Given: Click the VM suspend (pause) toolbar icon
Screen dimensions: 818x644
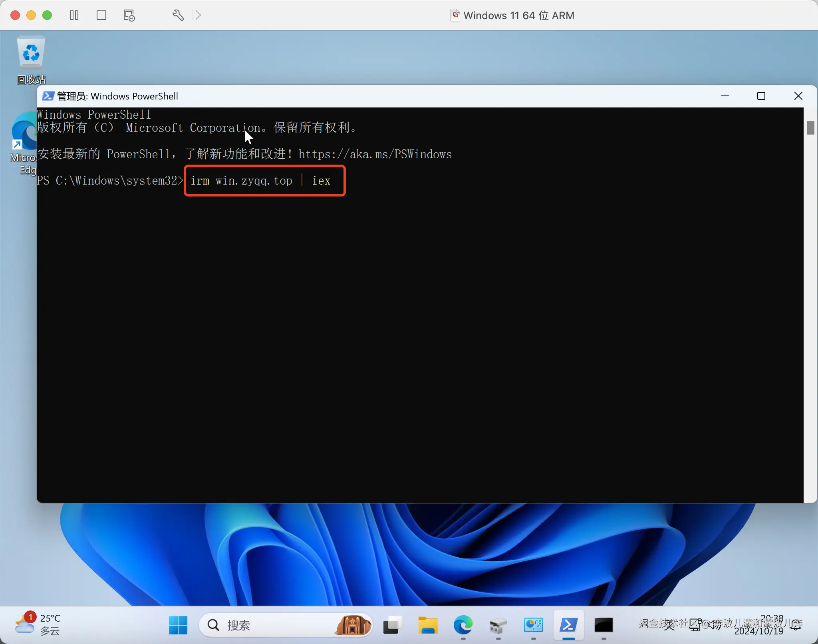Looking at the screenshot, I should [74, 15].
